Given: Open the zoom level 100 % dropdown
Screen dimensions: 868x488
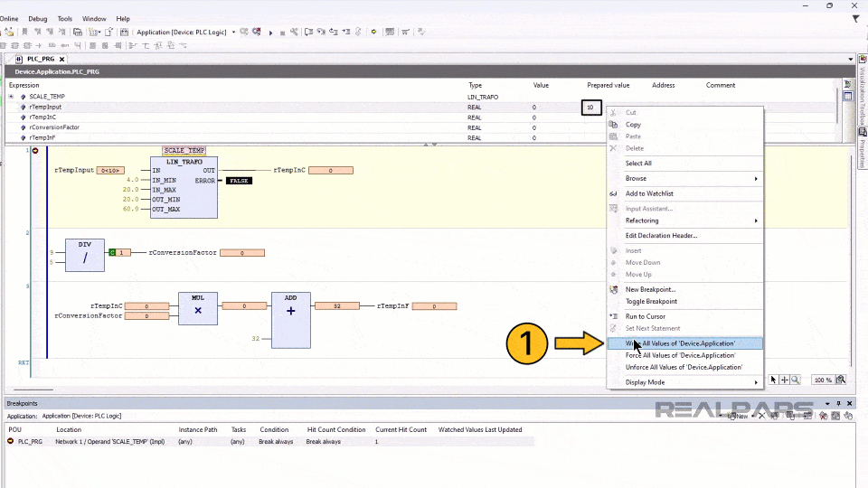Looking at the screenshot, I should tap(823, 380).
